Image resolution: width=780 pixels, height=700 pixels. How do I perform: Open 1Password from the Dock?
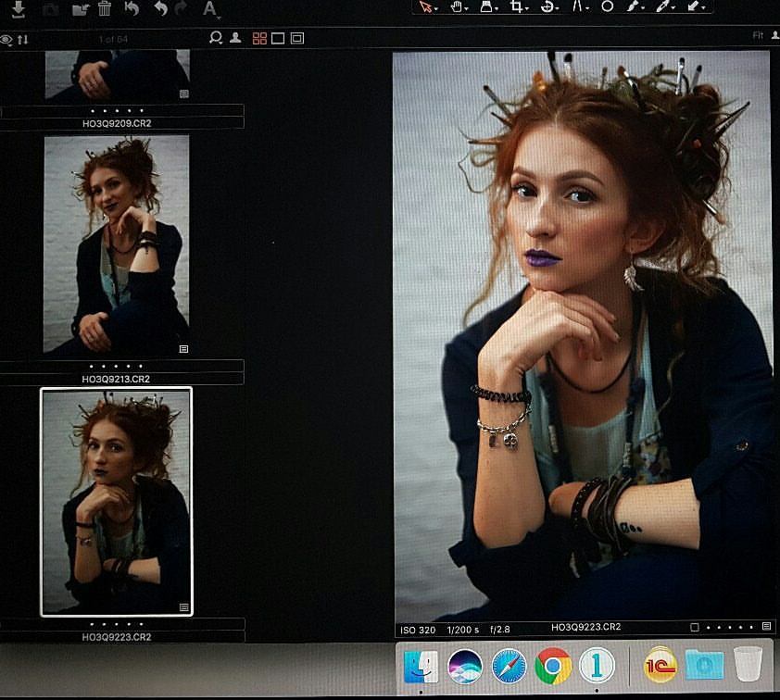[x=597, y=665]
